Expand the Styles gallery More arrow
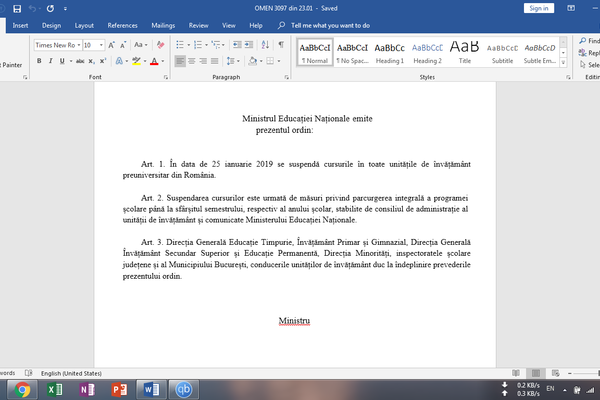Viewport: 600px width, 400px height. [563, 62]
